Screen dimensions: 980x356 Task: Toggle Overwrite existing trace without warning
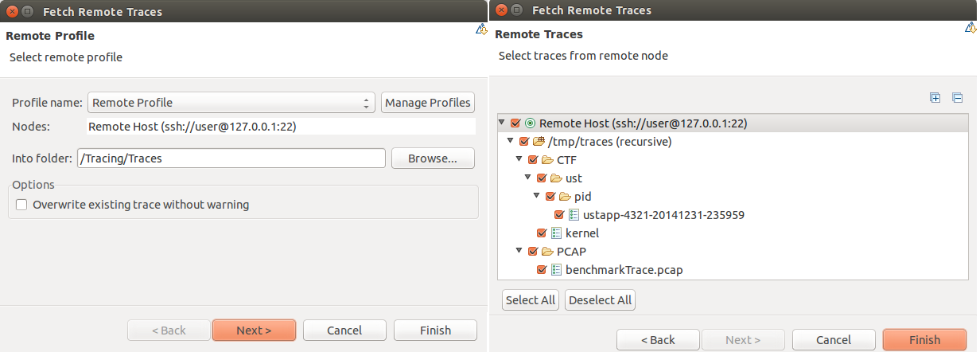[x=21, y=205]
